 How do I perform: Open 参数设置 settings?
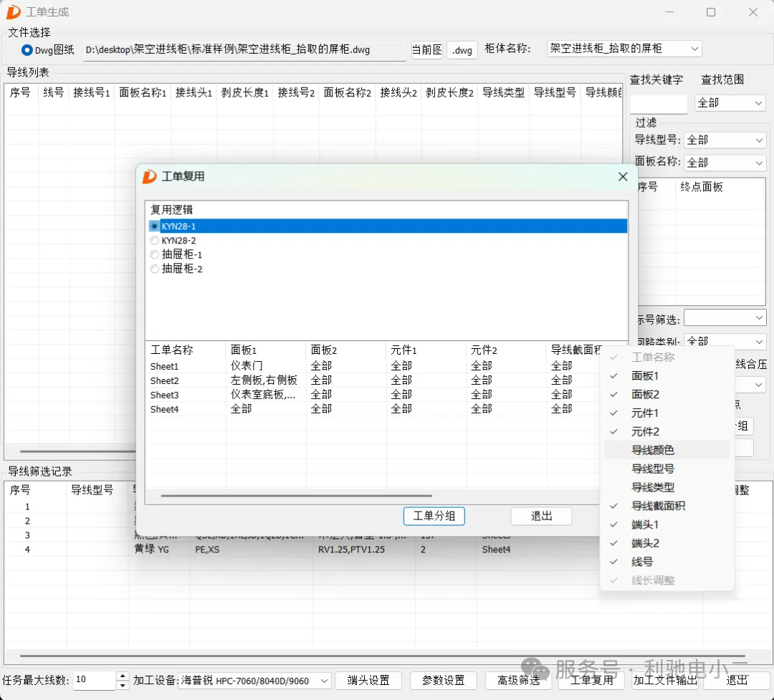[444, 680]
